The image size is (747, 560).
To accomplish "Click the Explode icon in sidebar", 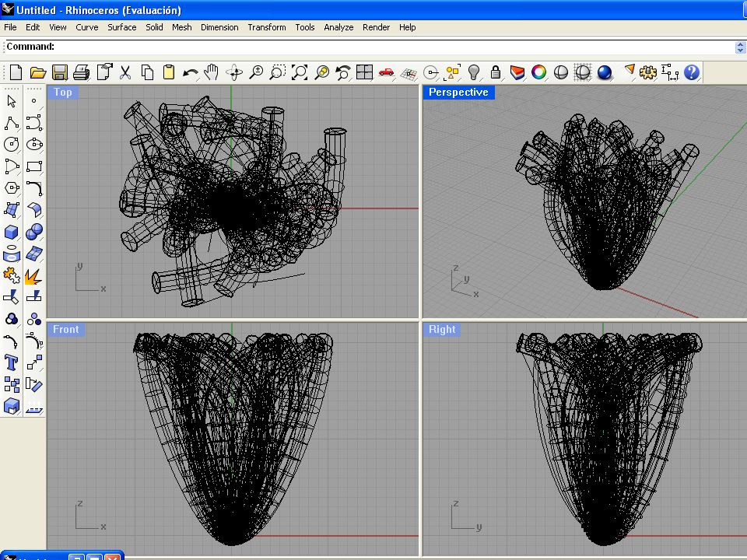I will pos(33,276).
